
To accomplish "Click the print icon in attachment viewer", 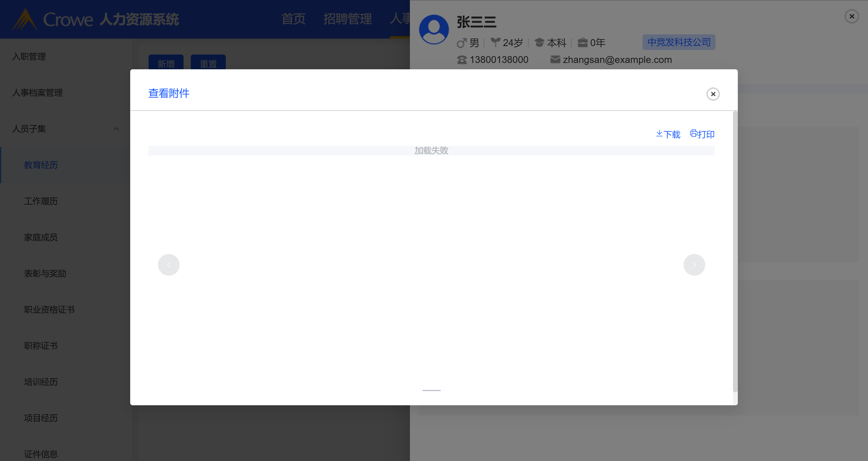I will [693, 133].
